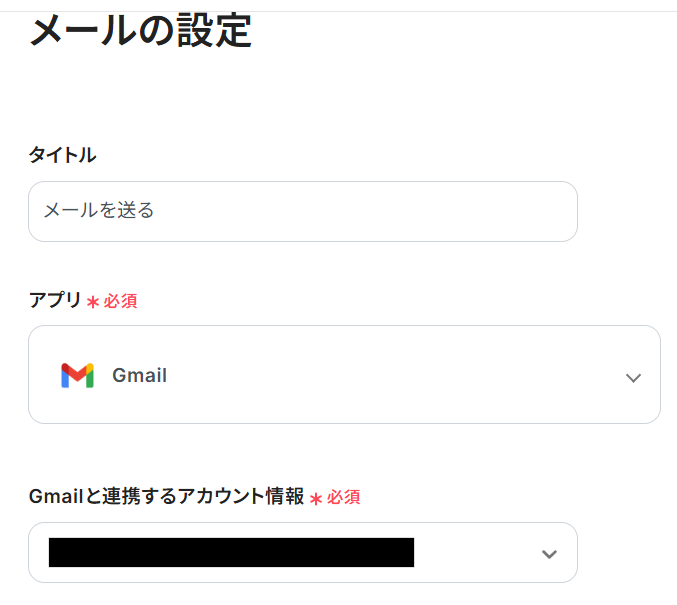Click the タイトル label
This screenshot has height=605, width=677.
62,155
